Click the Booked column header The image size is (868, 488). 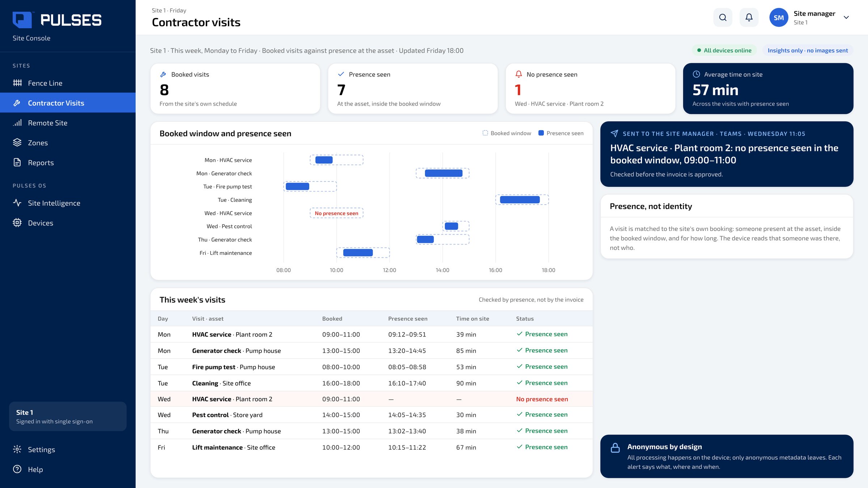(x=332, y=318)
